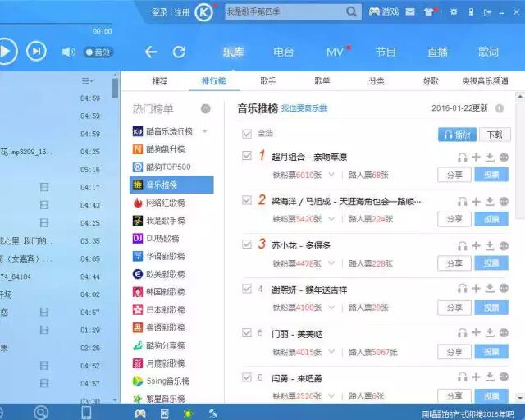The height and width of the screenshot is (420, 525).
Task: Open the 歌手 sub-tab
Action: [268, 81]
